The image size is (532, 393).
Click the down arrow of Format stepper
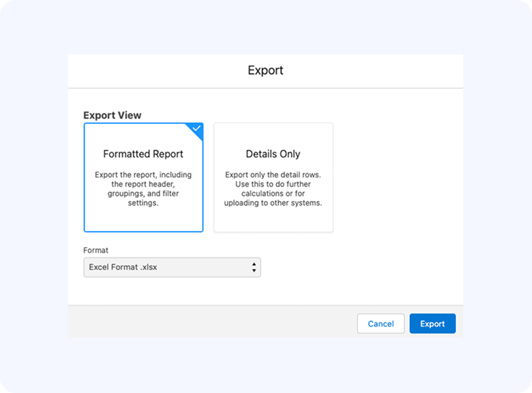pyautogui.click(x=254, y=270)
